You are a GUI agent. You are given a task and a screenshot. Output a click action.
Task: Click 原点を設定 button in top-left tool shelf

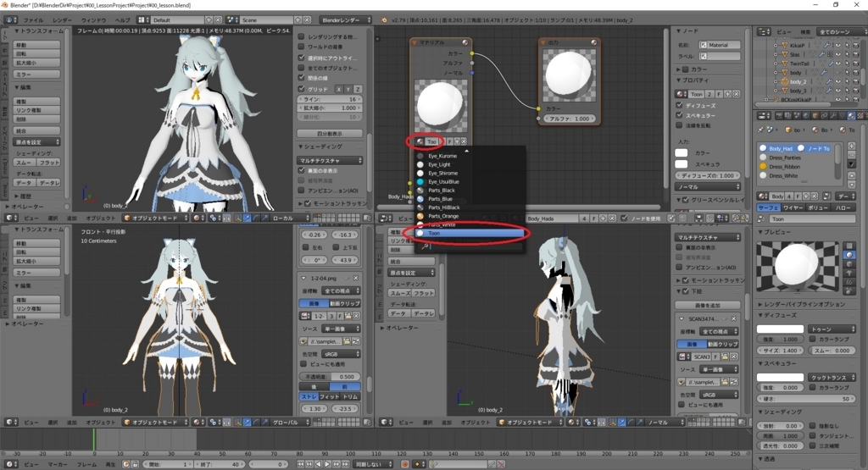[36, 142]
